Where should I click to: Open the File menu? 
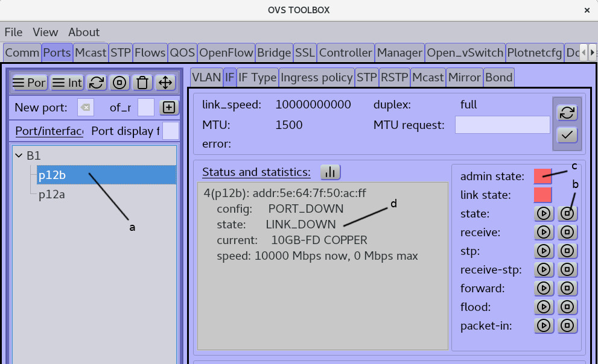pyautogui.click(x=13, y=32)
